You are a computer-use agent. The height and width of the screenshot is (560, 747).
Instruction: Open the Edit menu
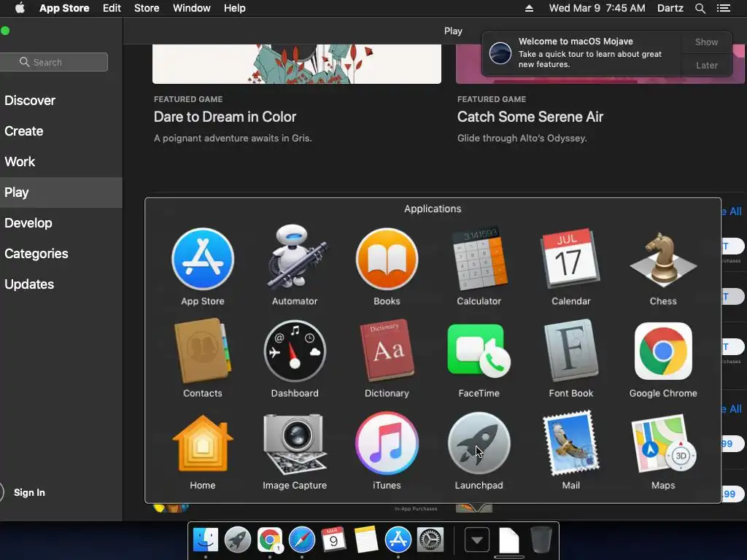pos(112,8)
